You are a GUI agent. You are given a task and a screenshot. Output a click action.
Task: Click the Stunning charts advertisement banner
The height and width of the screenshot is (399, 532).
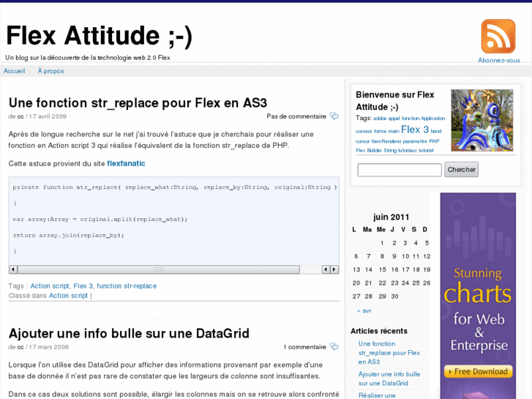coord(478,296)
